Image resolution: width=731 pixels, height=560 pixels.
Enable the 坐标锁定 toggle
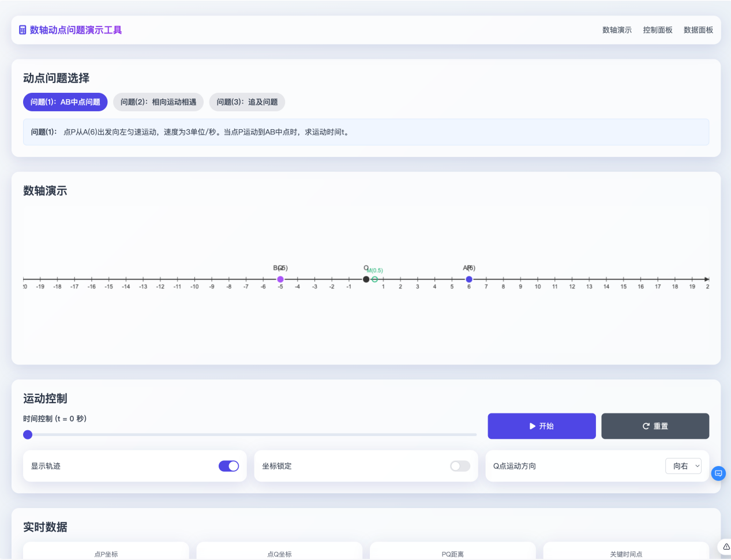pyautogui.click(x=460, y=466)
